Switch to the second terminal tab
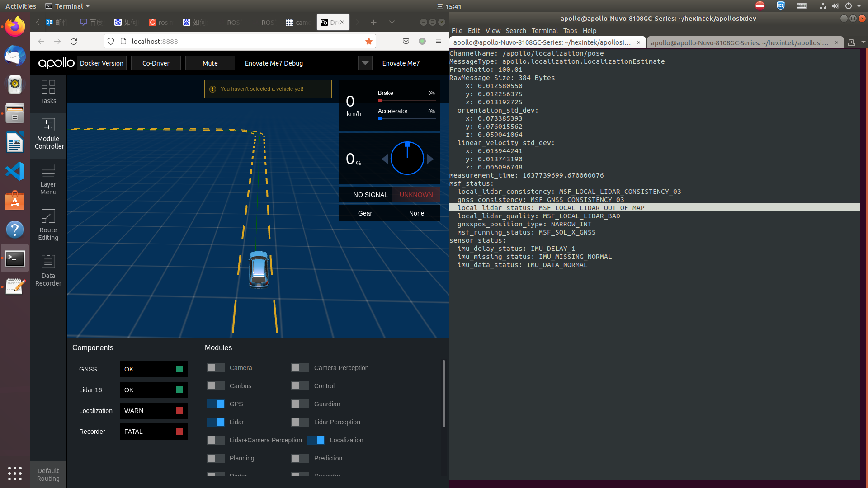868x488 pixels. pyautogui.click(x=741, y=42)
